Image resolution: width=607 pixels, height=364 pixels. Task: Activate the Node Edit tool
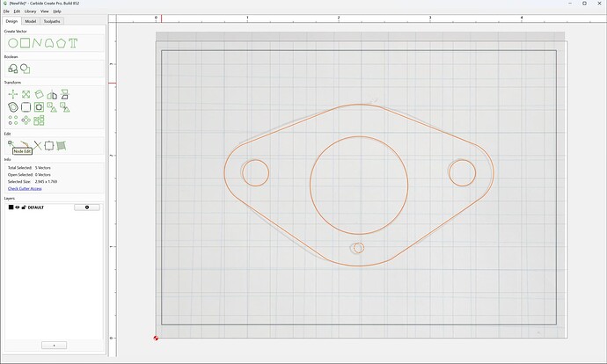coord(11,144)
